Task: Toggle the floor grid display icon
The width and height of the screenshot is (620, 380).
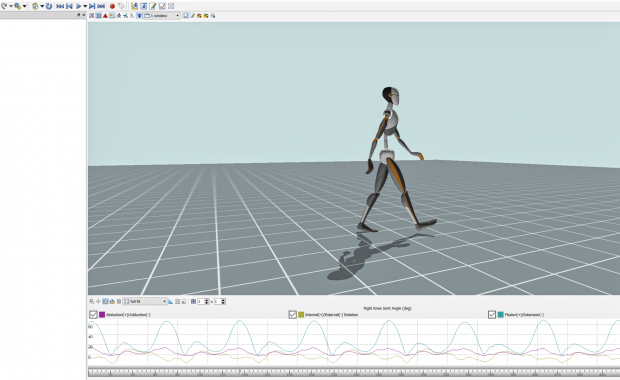Action: pyautogui.click(x=98, y=16)
